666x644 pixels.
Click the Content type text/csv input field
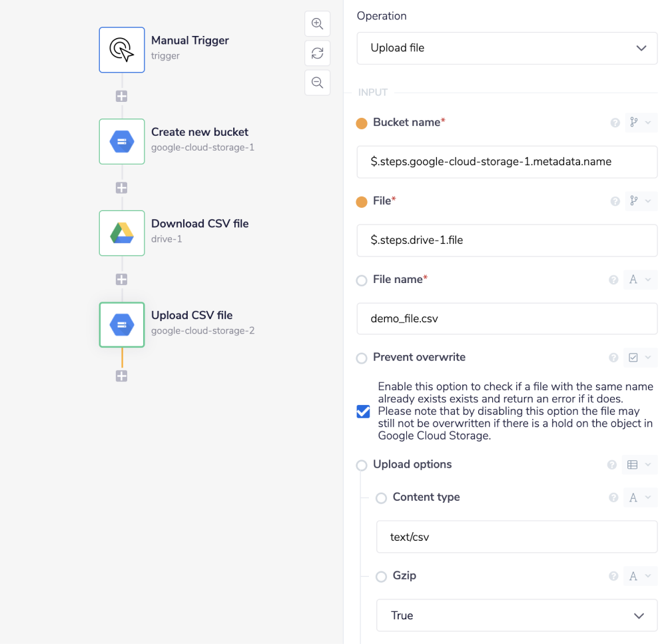tap(516, 537)
